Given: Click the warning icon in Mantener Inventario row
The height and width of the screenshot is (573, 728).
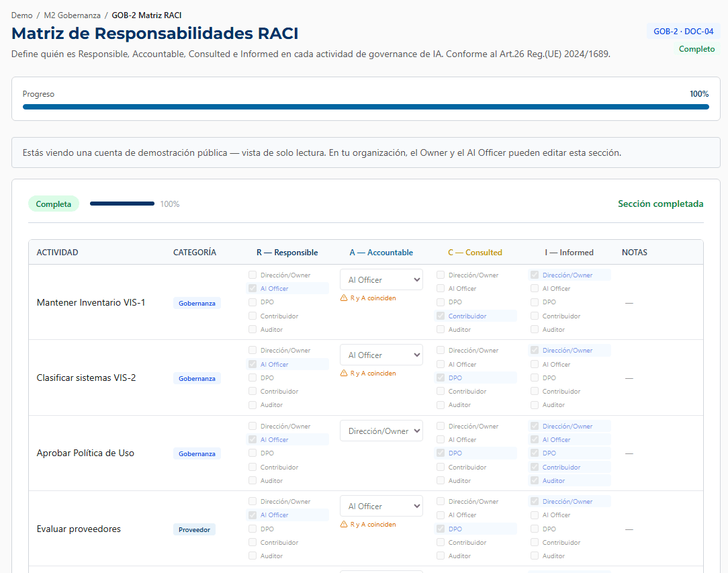Looking at the screenshot, I should click(x=344, y=298).
